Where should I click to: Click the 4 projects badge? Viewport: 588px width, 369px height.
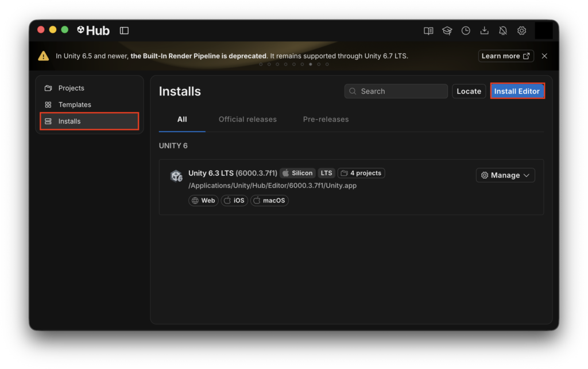pos(361,173)
